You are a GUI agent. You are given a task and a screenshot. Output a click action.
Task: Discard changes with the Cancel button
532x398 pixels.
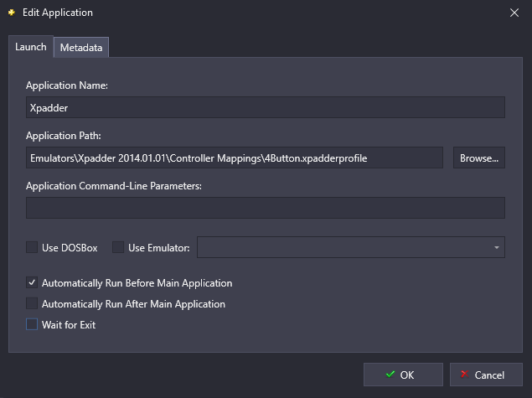[486, 375]
